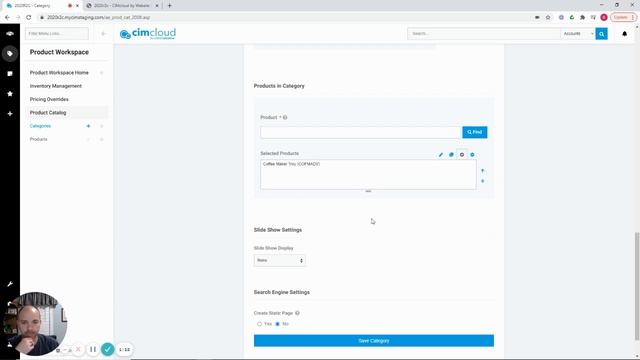Open the wrench settings icon in left rail
Screen dimensions: 640x360
pos(10,284)
